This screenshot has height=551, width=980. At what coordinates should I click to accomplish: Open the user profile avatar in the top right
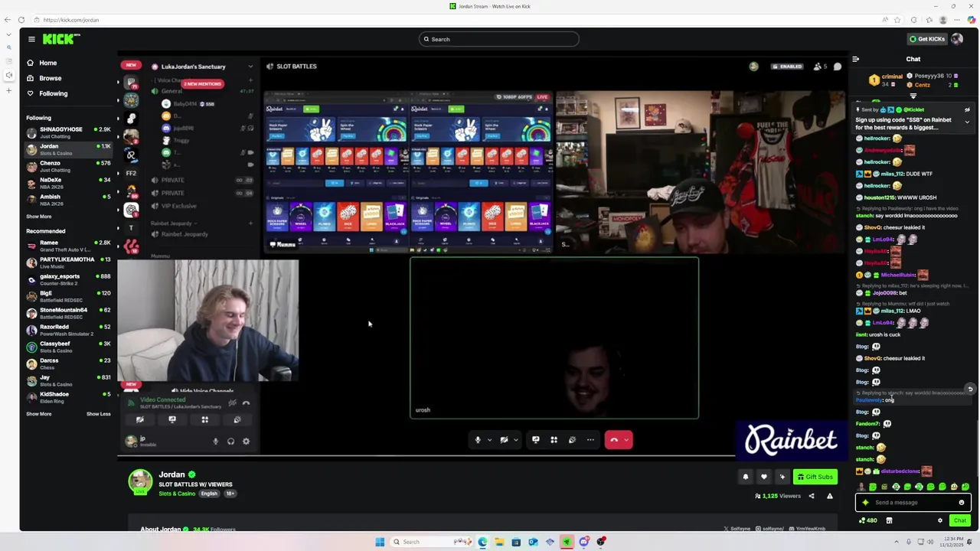coord(956,39)
